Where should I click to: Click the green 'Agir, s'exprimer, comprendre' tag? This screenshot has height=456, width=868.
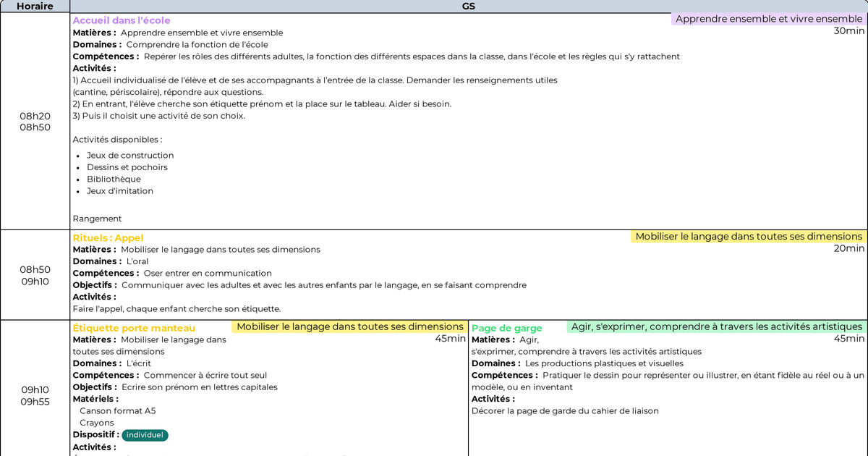coord(717,326)
